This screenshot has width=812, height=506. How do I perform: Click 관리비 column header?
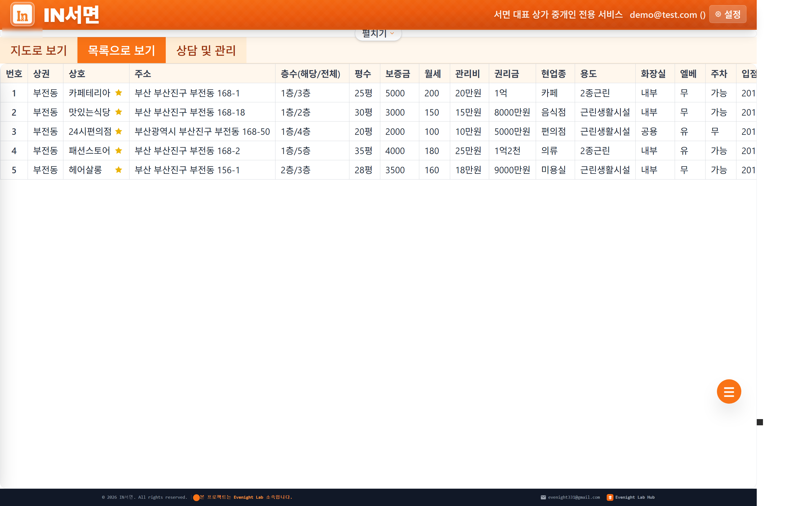pyautogui.click(x=470, y=74)
